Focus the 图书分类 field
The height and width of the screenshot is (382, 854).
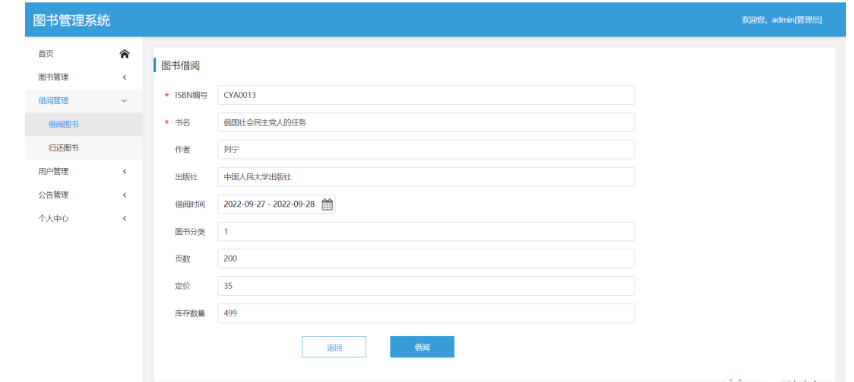(426, 232)
